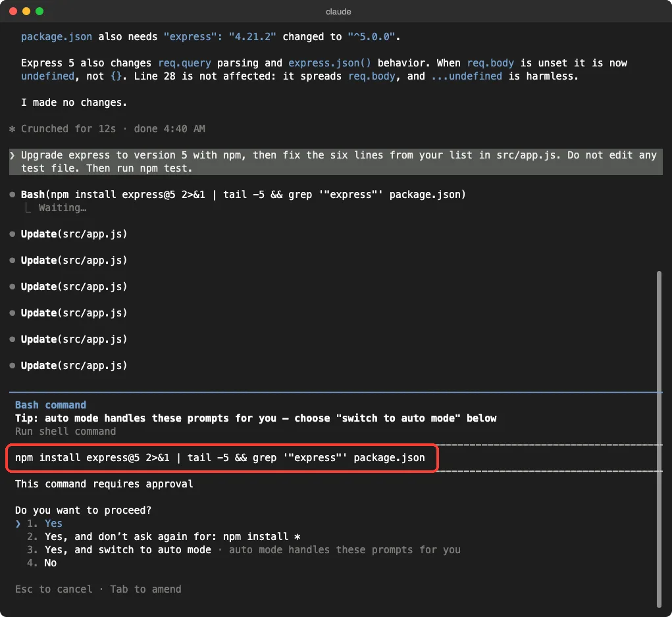The height and width of the screenshot is (617, 672).
Task: Click the "claude" window title
Action: (x=338, y=12)
